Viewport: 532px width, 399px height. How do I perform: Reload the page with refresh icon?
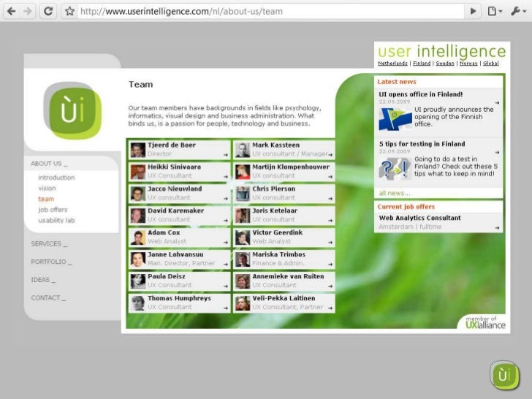(x=47, y=11)
